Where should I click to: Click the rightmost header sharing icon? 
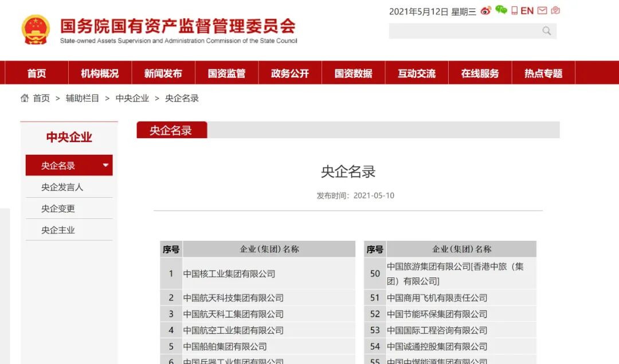[554, 10]
